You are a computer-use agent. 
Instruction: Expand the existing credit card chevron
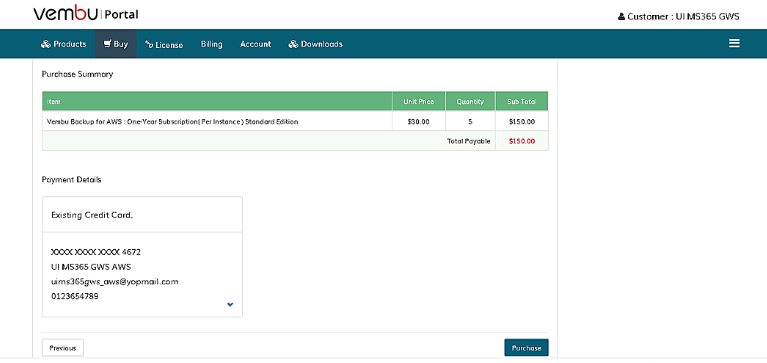pyautogui.click(x=230, y=304)
